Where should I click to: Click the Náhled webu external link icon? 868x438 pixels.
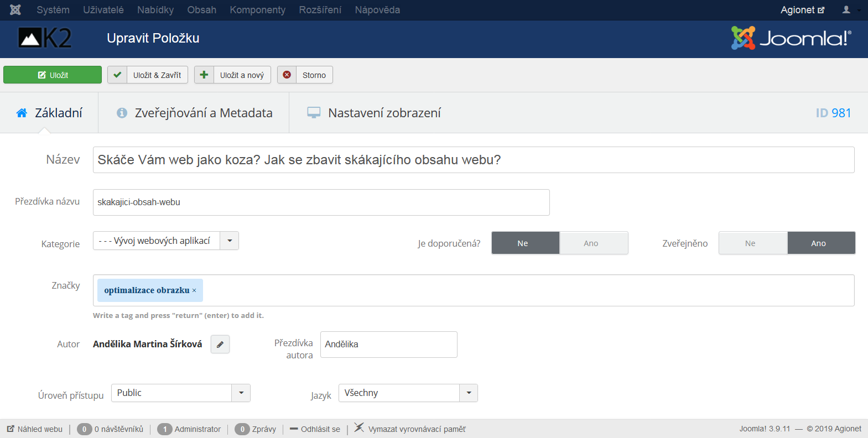coord(11,429)
